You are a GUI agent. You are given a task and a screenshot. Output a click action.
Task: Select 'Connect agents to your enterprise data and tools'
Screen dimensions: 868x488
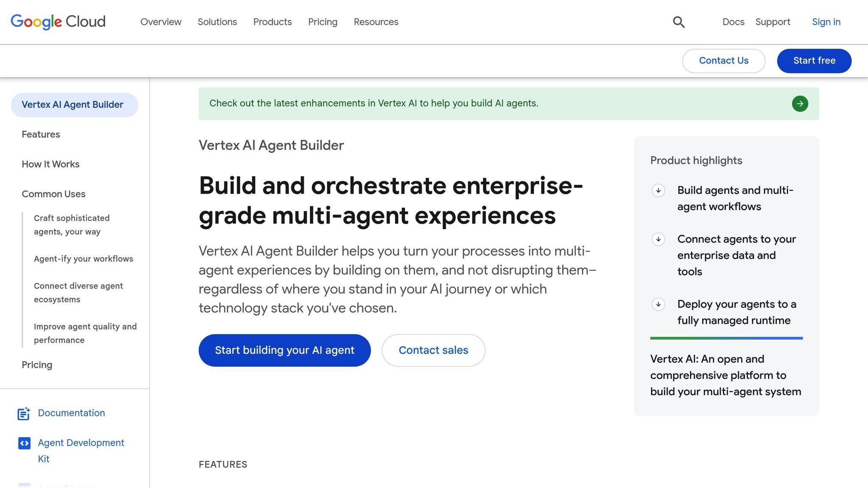tap(737, 255)
